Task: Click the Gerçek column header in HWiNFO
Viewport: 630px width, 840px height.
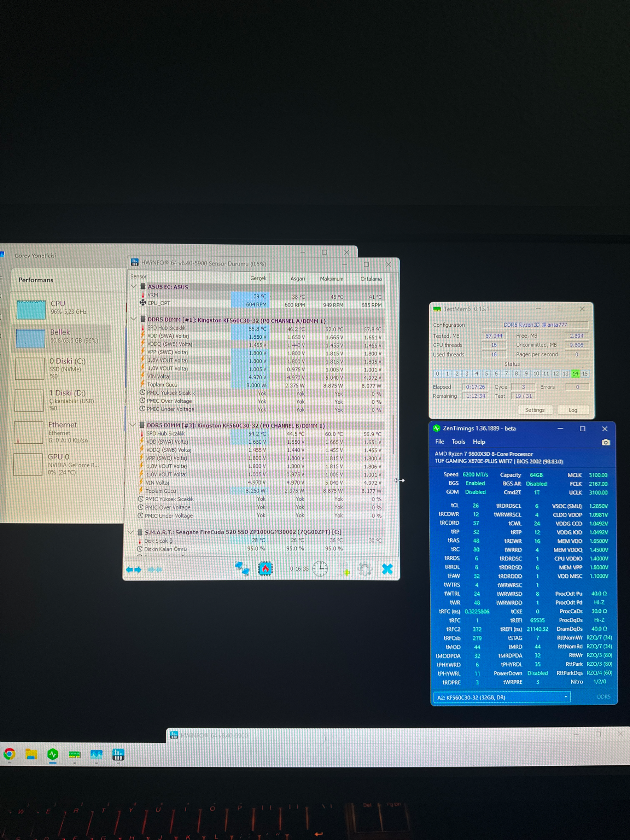Action: [258, 278]
